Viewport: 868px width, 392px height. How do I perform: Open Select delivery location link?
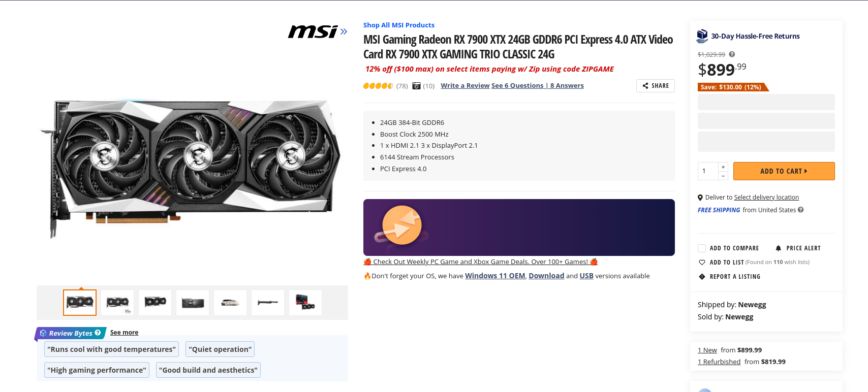(x=766, y=198)
